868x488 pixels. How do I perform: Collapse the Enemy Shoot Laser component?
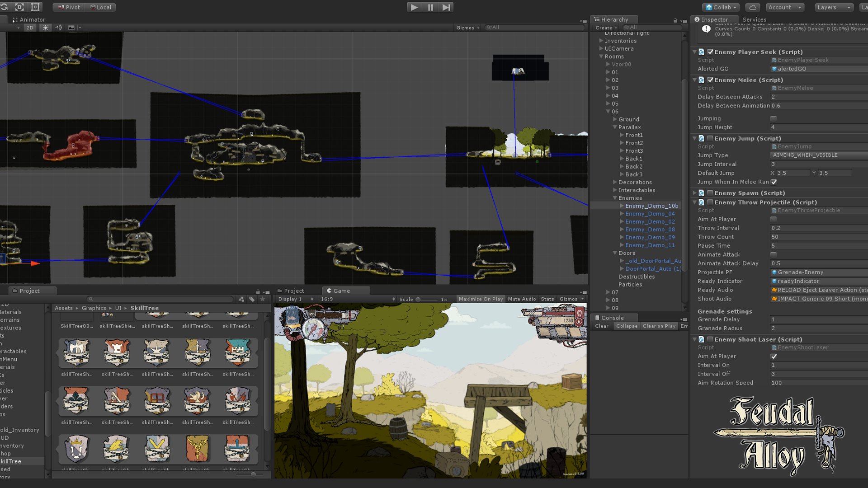pos(695,339)
